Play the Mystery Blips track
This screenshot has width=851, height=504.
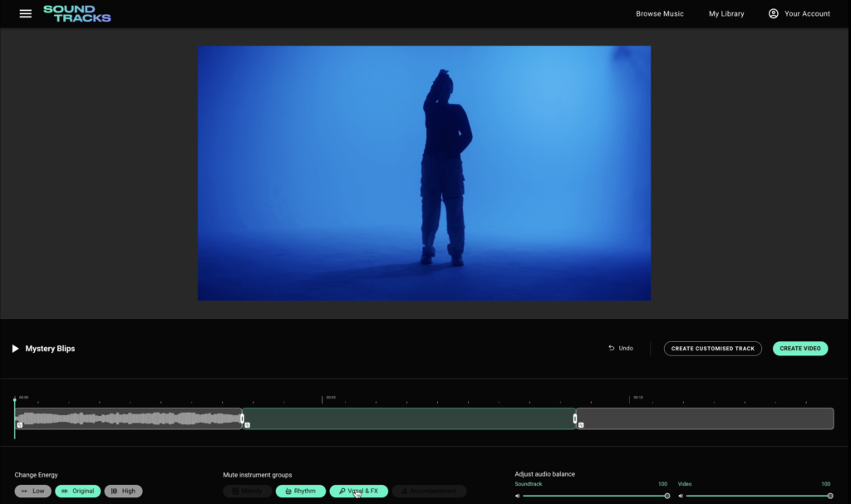click(x=15, y=349)
